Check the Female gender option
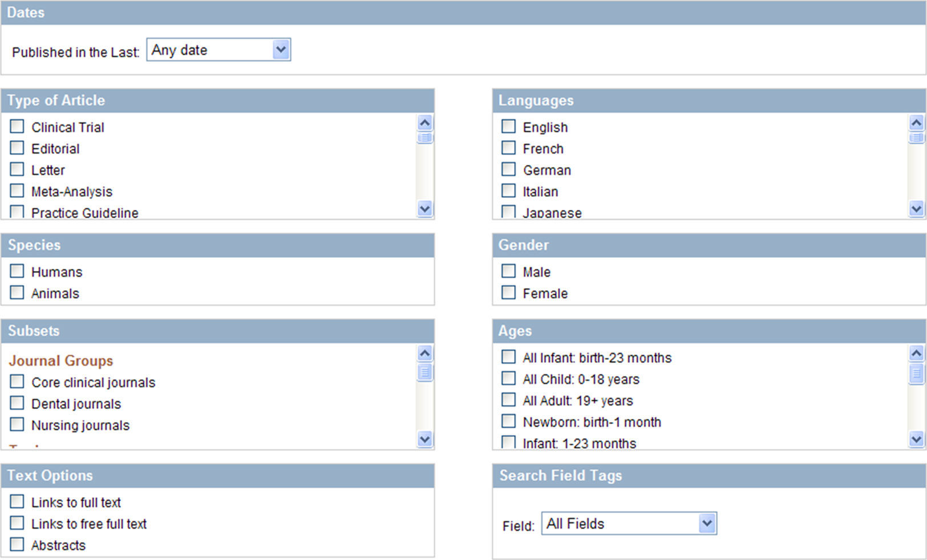 click(x=508, y=293)
